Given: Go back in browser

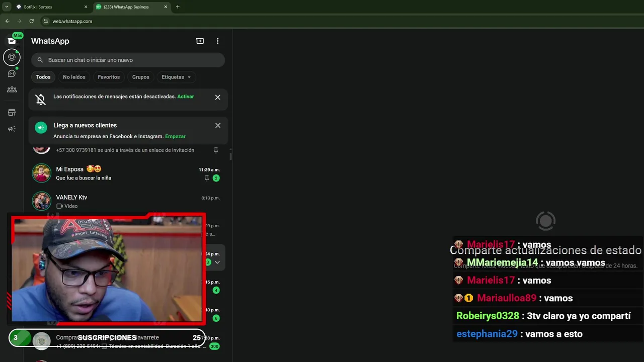Looking at the screenshot, I should click(x=7, y=21).
